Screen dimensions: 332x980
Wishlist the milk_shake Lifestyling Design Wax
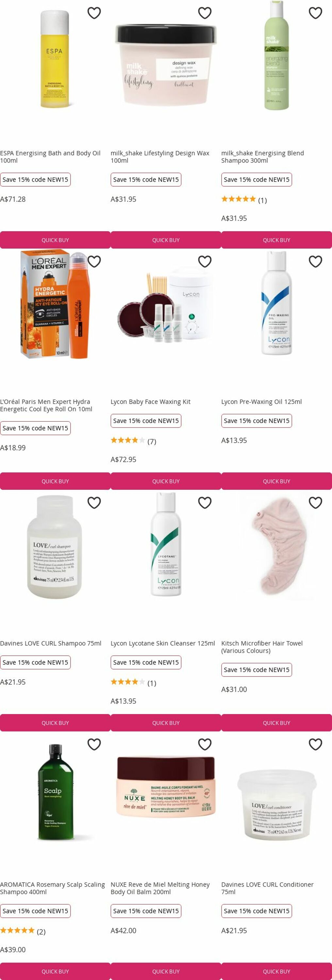[x=205, y=13]
